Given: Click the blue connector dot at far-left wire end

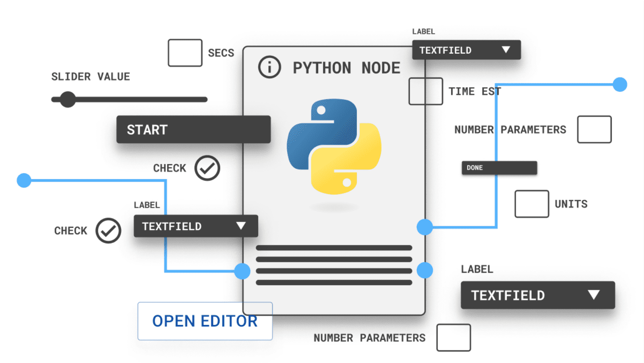Looking at the screenshot, I should point(24,180).
